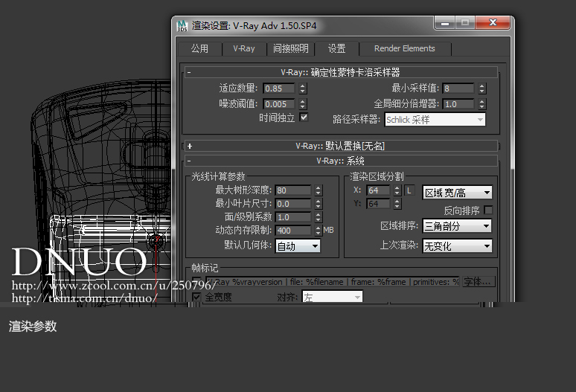
Task: Click the 动态内存限制 field
Action: [292, 231]
